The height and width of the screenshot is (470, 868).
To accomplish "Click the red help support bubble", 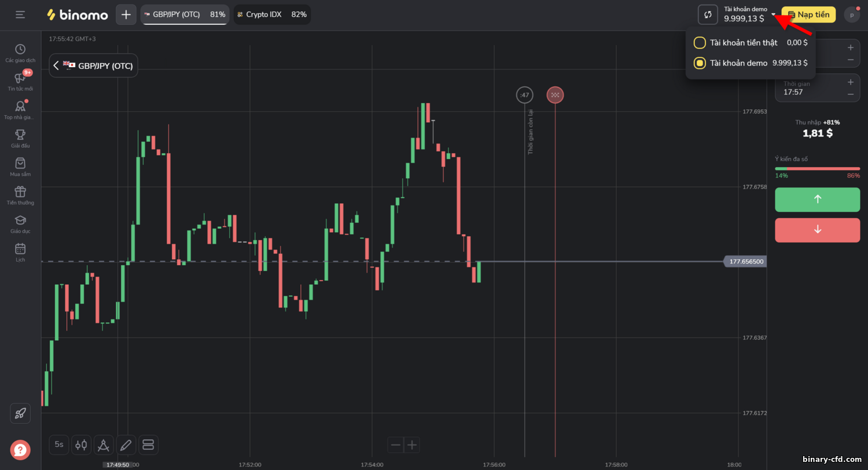I will tap(20, 450).
